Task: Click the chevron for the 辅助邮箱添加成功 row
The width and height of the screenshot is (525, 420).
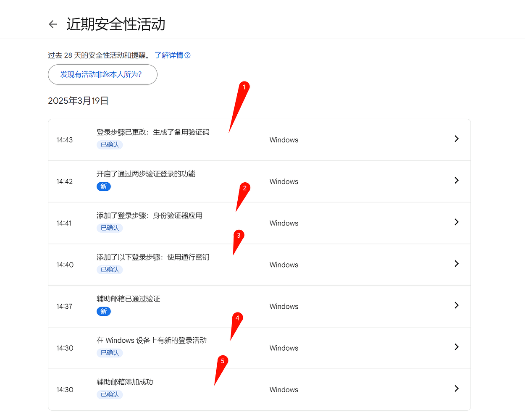Action: 457,388
